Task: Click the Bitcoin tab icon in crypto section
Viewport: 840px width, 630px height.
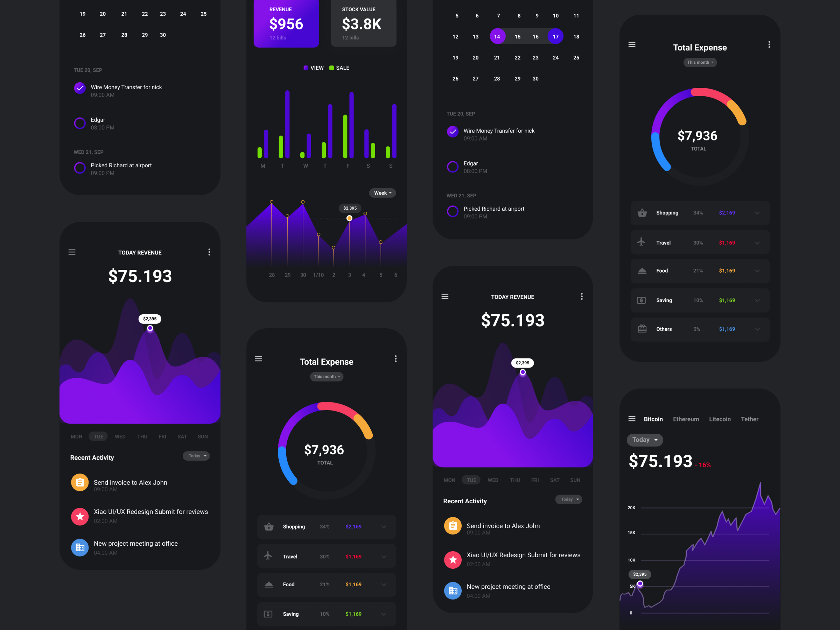Action: click(x=654, y=418)
